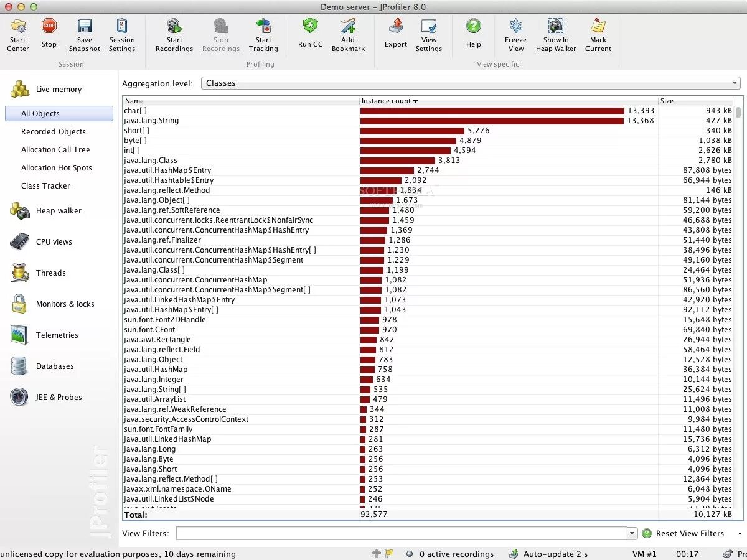Screen dimensions: 747x560
Task: Select Class Tracker view
Action: [45, 186]
